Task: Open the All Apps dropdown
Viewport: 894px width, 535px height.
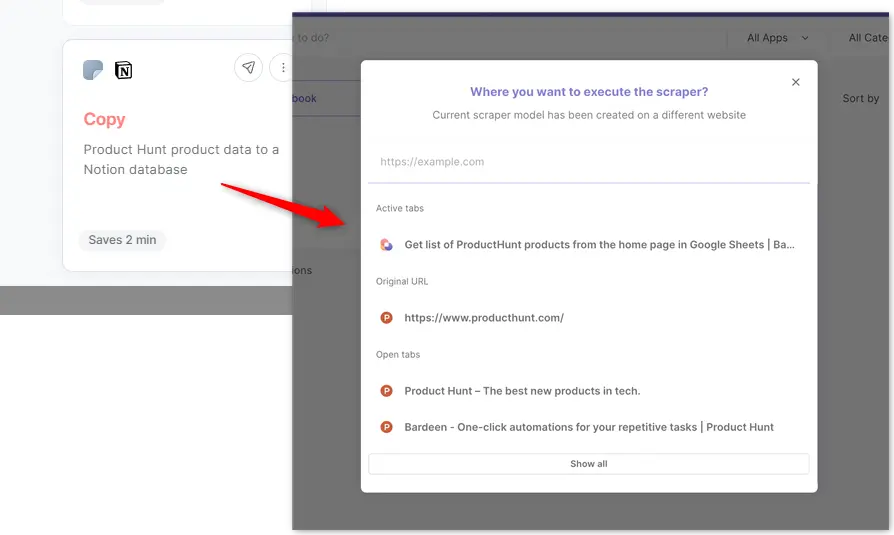Action: [777, 38]
